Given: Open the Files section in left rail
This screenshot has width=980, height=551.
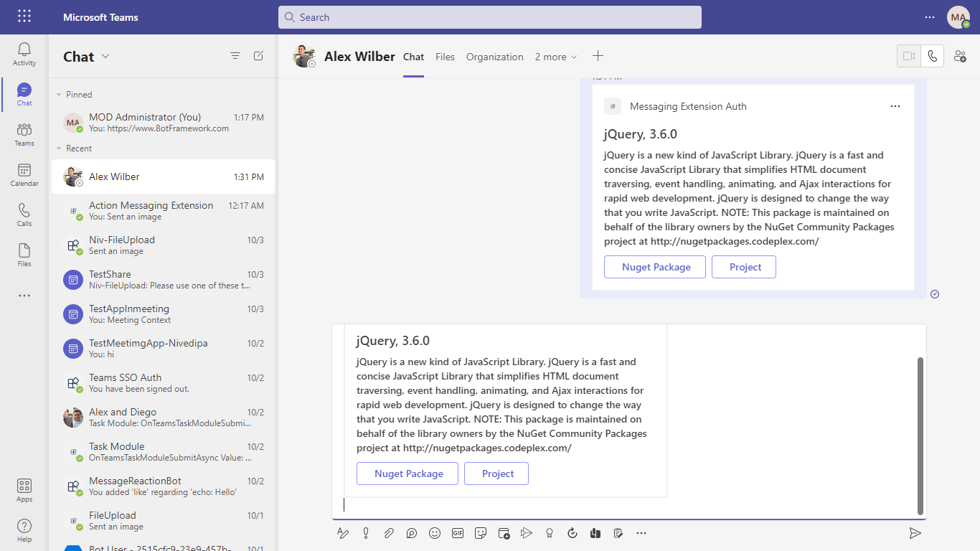Looking at the screenshot, I should (x=24, y=255).
